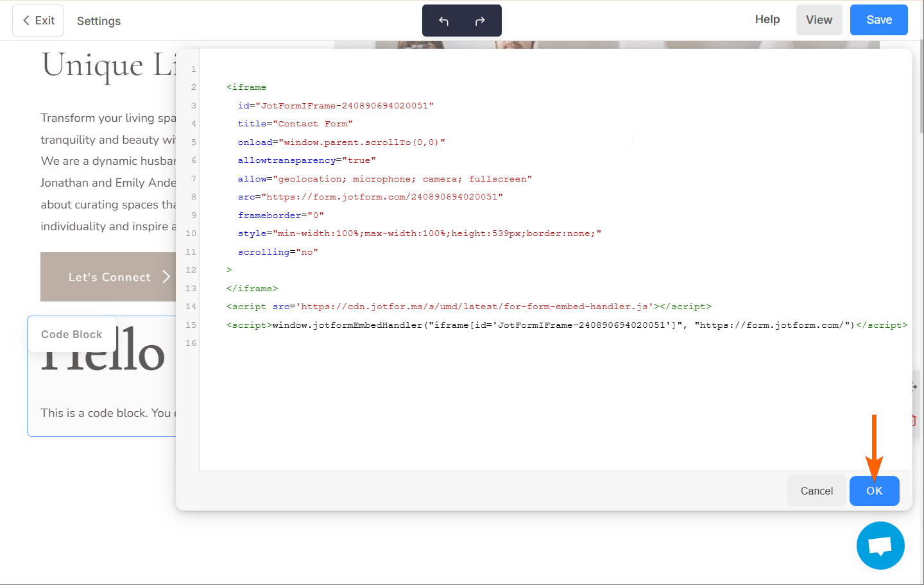Click the src form.jotform.com line

(x=370, y=197)
